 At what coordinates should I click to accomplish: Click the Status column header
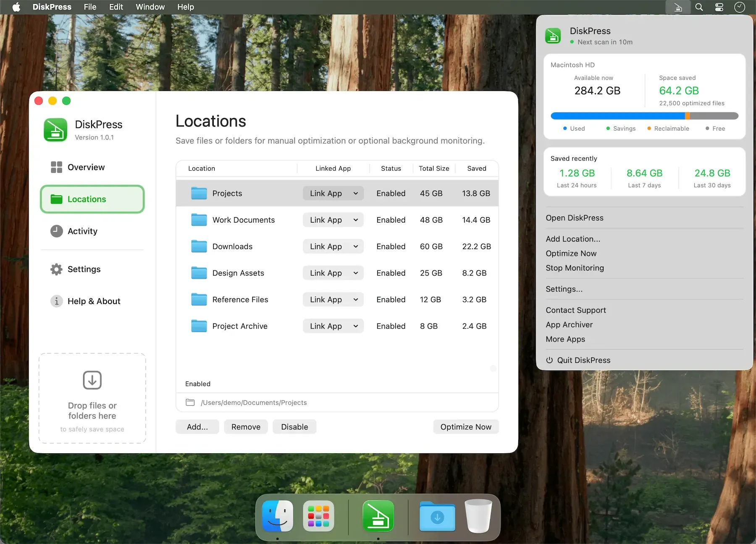click(x=391, y=168)
